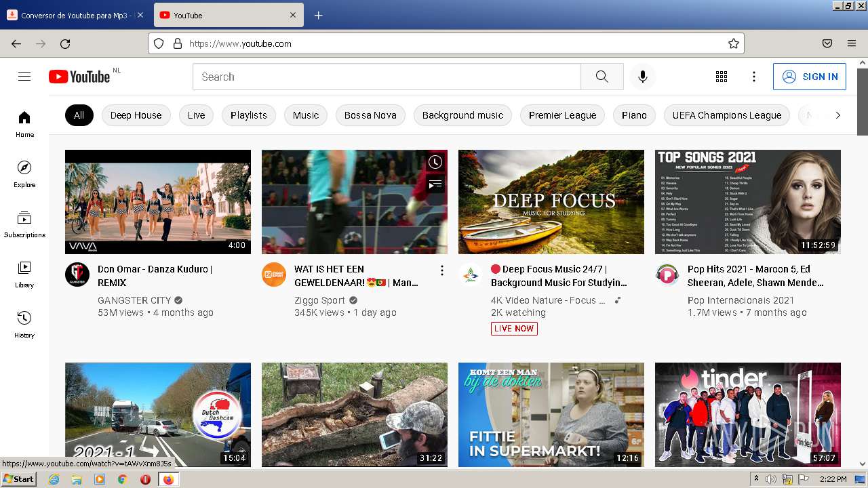Open GANGSTER CITY channel name link

[x=134, y=300]
